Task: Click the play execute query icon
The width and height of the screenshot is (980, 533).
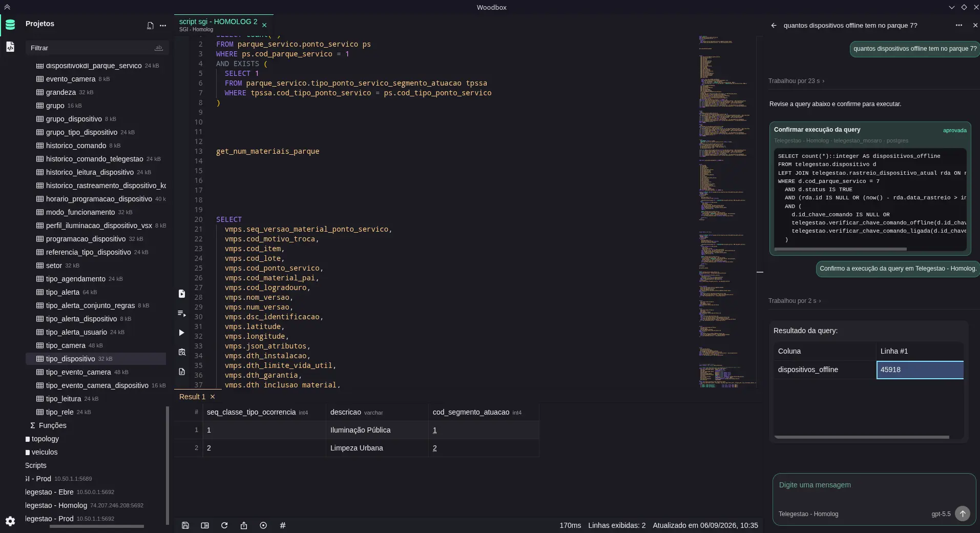Action: click(x=182, y=333)
